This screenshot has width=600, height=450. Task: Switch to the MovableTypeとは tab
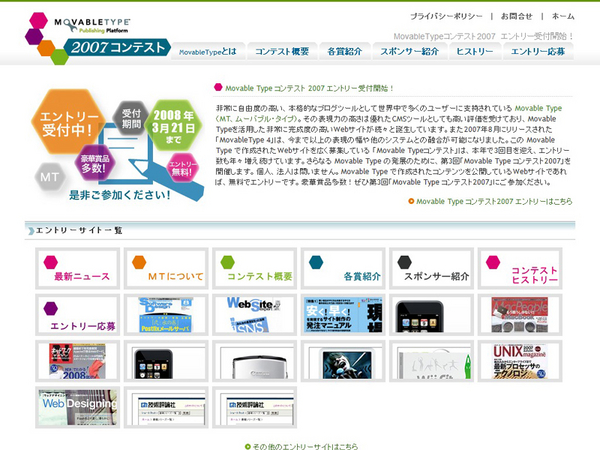(208, 52)
